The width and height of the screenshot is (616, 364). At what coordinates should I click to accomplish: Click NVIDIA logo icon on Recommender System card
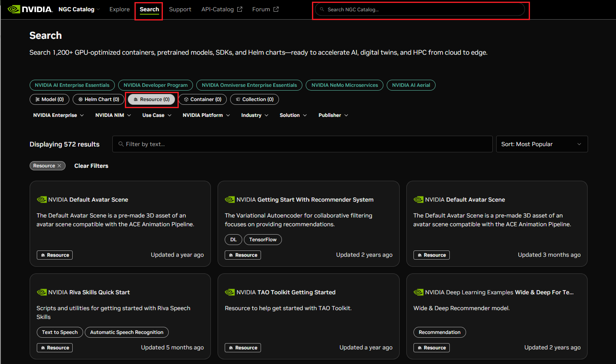[230, 200]
